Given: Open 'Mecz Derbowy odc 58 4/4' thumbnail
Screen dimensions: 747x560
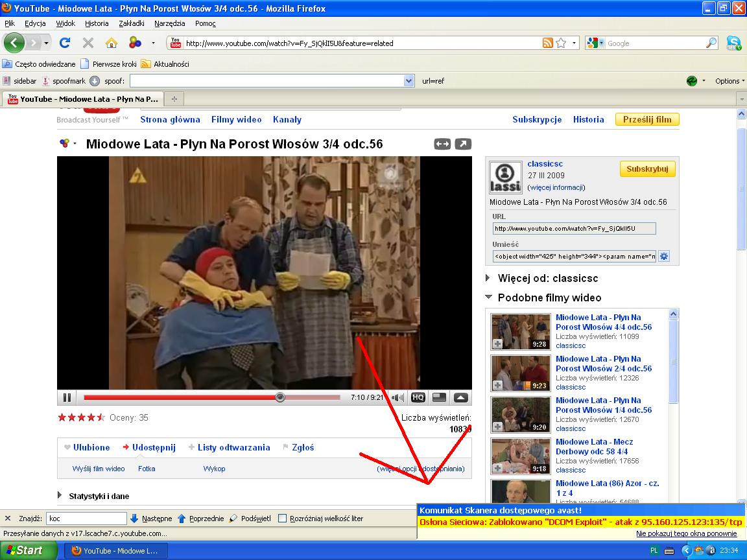Looking at the screenshot, I should (521, 456).
